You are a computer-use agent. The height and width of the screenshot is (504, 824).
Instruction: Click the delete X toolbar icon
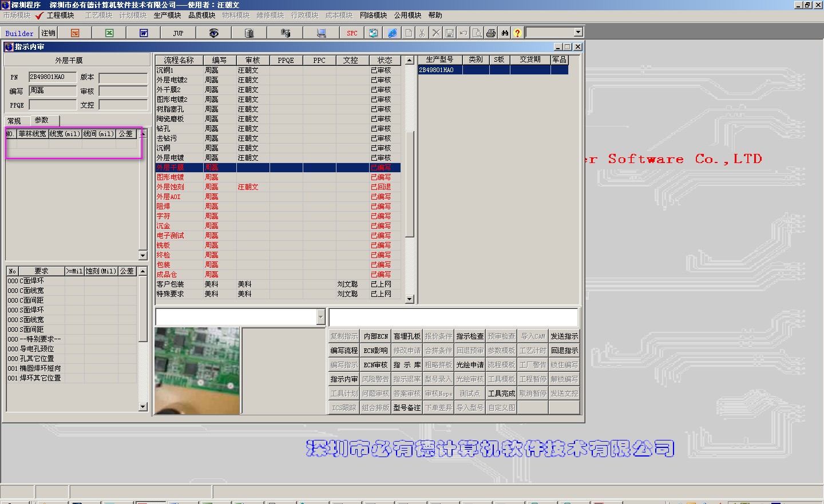pyautogui.click(x=436, y=33)
